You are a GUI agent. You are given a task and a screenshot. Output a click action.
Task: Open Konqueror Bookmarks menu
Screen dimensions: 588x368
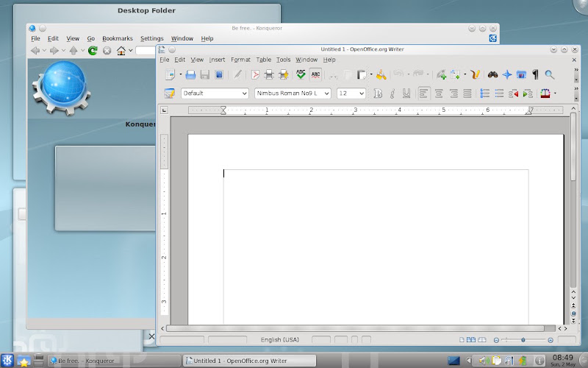[118, 38]
